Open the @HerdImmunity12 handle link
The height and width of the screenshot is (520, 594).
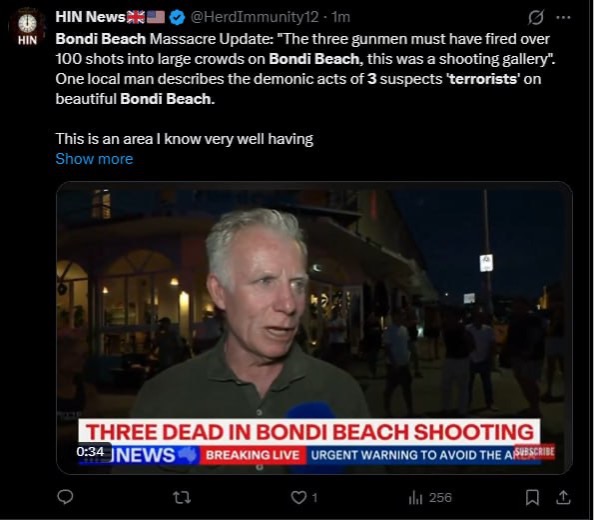pyautogui.click(x=254, y=17)
